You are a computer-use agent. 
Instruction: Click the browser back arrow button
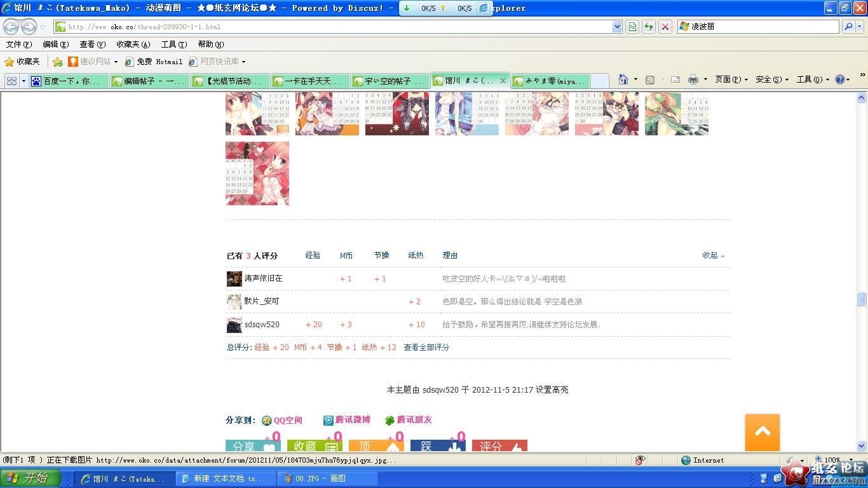pyautogui.click(x=11, y=27)
